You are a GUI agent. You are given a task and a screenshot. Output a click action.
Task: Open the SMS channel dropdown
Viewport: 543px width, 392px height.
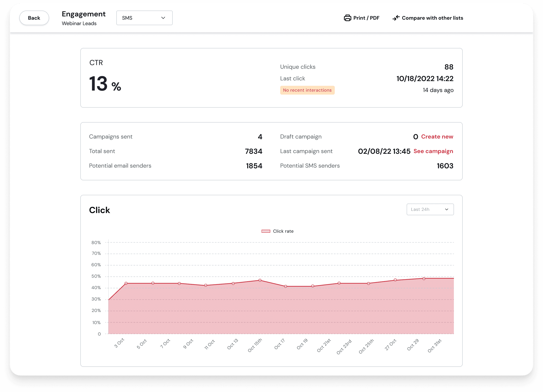point(144,18)
